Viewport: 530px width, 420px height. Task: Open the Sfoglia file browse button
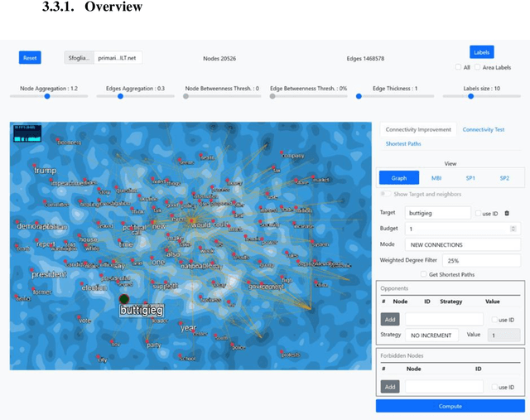point(79,58)
